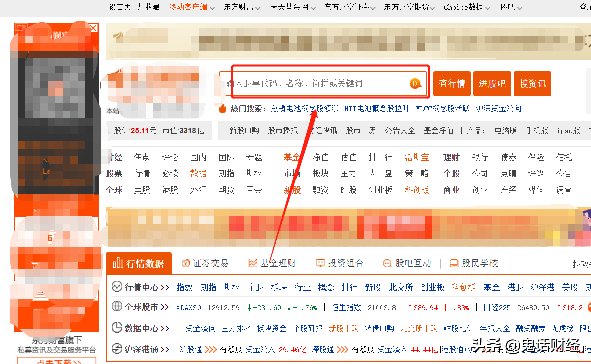
Task: Open 银行 in the 理财 row
Action: tap(480, 157)
